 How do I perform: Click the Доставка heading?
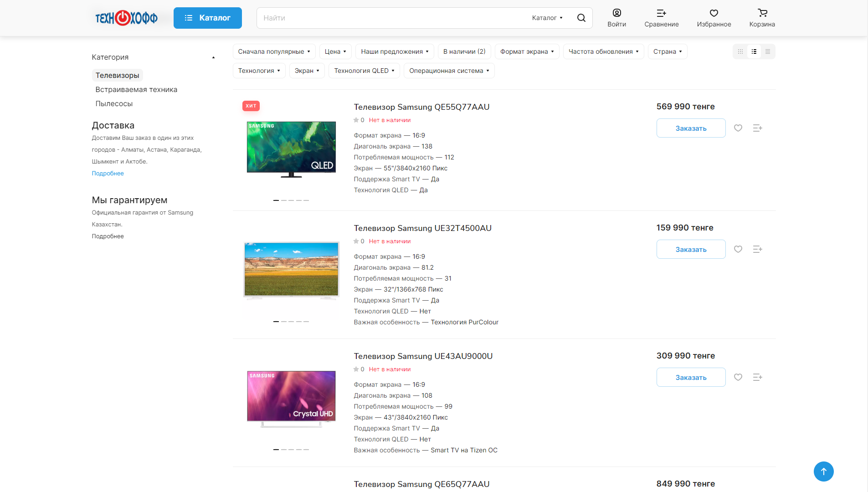click(x=113, y=125)
